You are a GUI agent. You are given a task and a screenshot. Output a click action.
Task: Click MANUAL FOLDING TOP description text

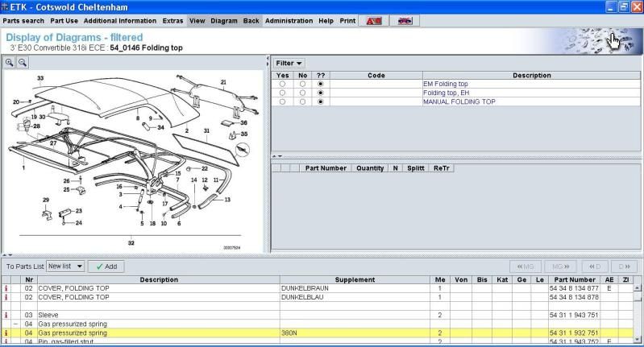point(459,101)
